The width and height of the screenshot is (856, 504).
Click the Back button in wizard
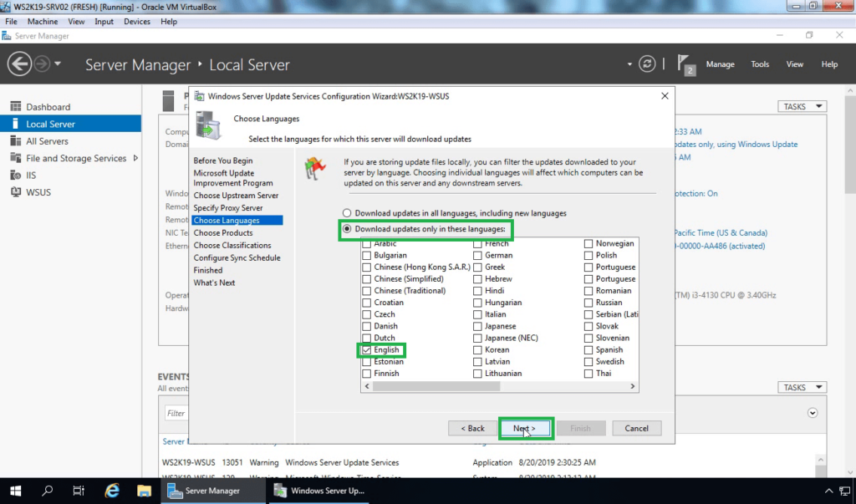point(472,428)
